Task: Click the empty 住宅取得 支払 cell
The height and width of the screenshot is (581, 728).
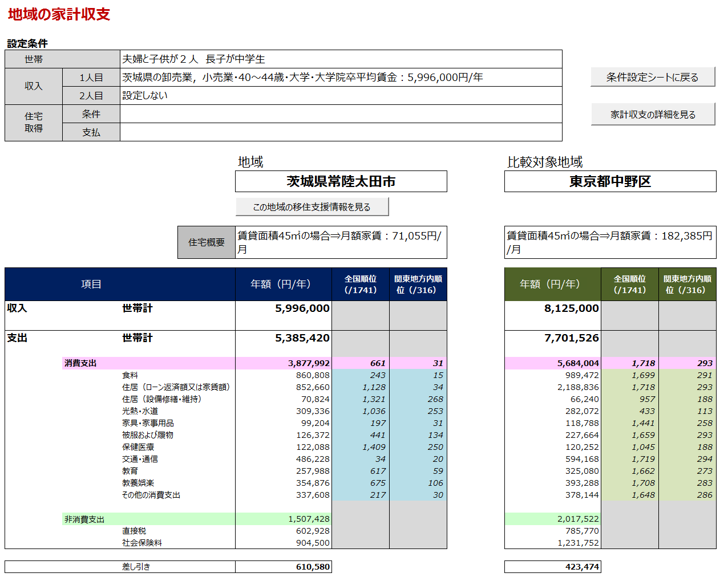Action: pos(341,132)
